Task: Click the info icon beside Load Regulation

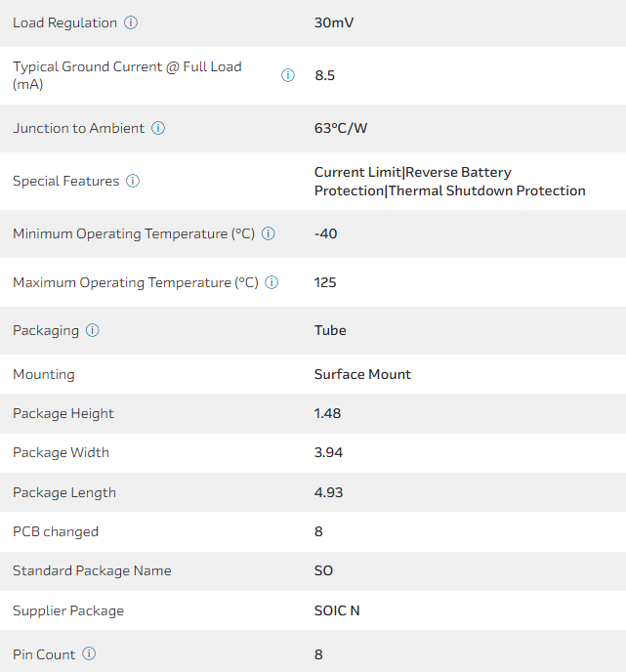Action: click(131, 22)
